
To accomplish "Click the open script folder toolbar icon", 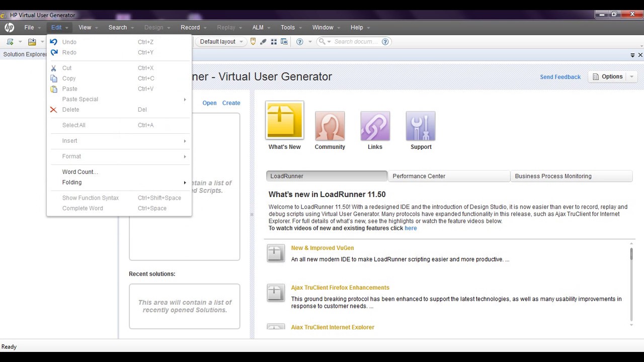I will pyautogui.click(x=32, y=42).
